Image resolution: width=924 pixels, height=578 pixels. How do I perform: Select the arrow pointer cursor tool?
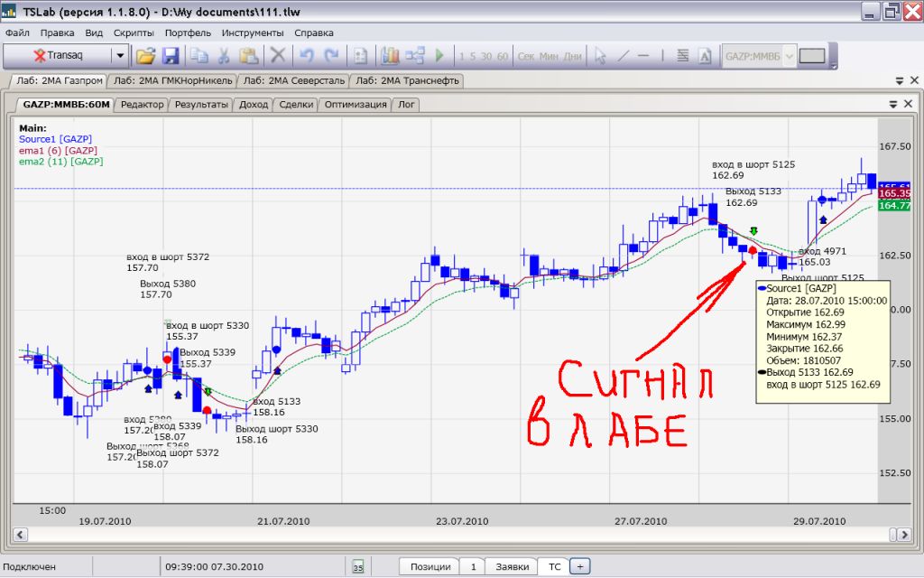click(x=600, y=57)
